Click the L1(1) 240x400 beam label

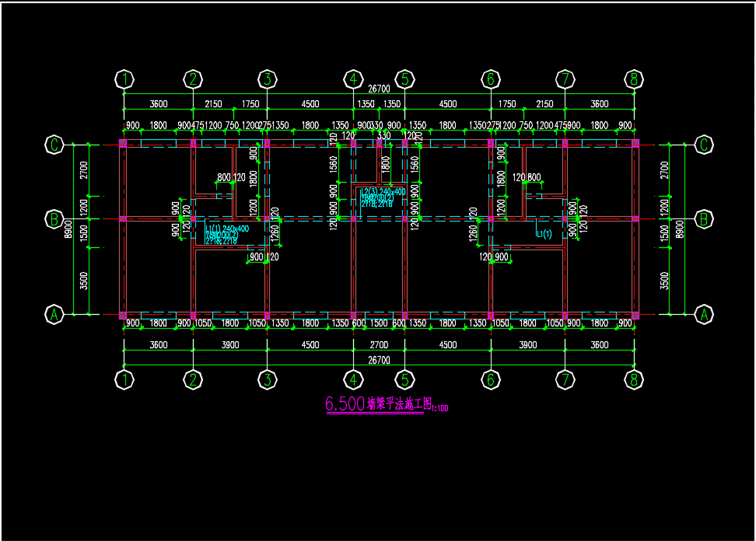click(x=226, y=229)
